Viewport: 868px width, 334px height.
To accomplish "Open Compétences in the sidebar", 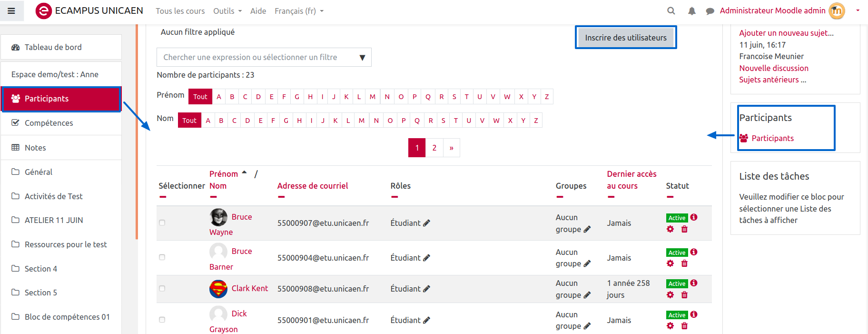I will (x=49, y=123).
